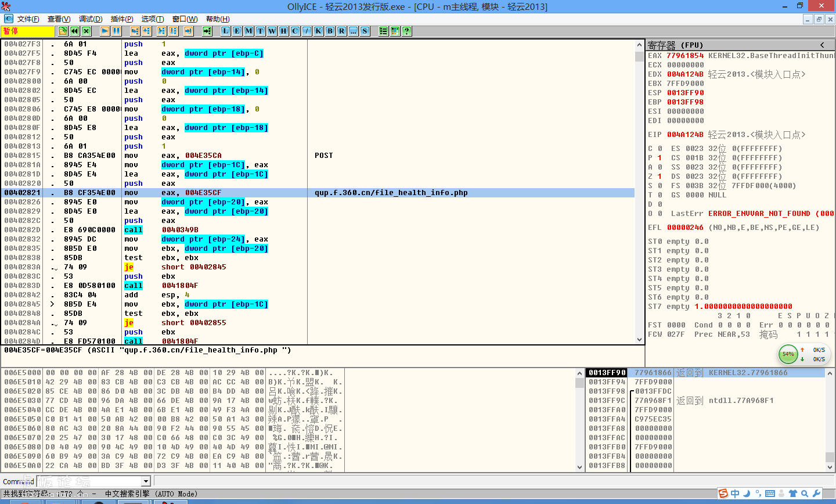Image resolution: width=836 pixels, height=504 pixels.
Task: Click disassembly scrollbar up arrow
Action: tap(640, 45)
